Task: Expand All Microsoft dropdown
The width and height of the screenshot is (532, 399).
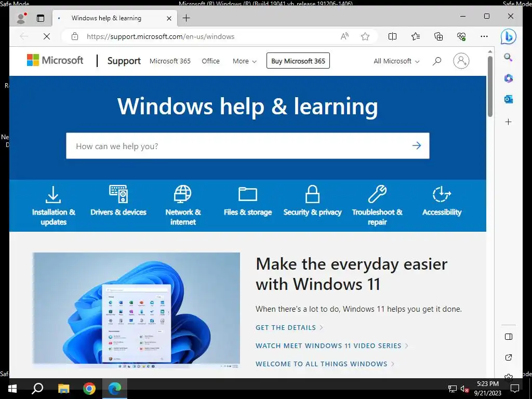Action: (x=396, y=61)
